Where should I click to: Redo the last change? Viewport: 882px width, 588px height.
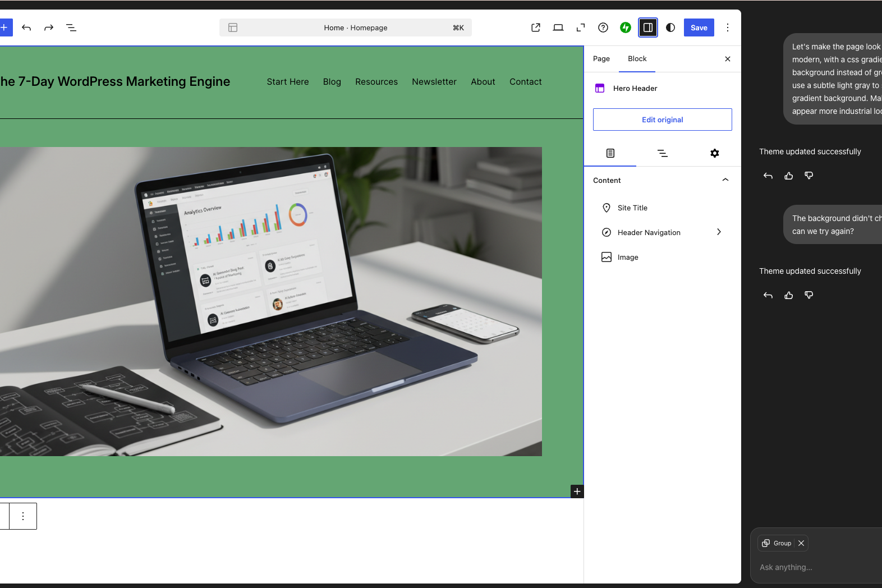(49, 27)
